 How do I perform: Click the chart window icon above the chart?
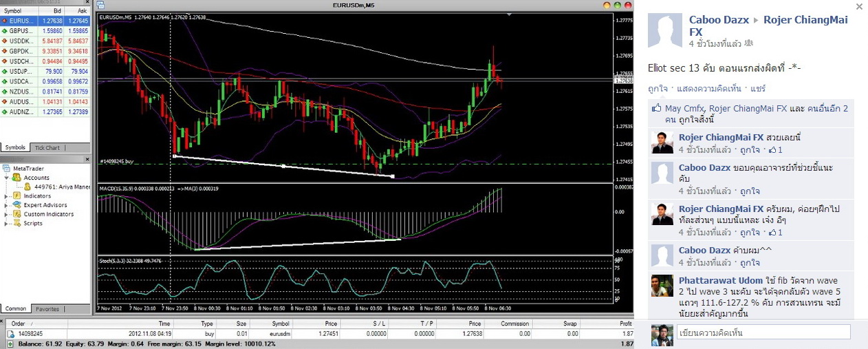(x=100, y=5)
